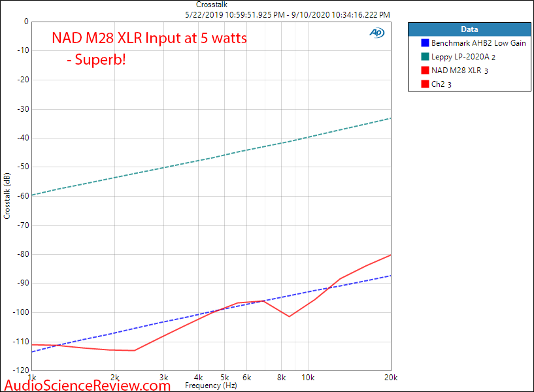Click the "-10" crosstalk tick label
Screen dimensions: 534x392
click(23, 51)
